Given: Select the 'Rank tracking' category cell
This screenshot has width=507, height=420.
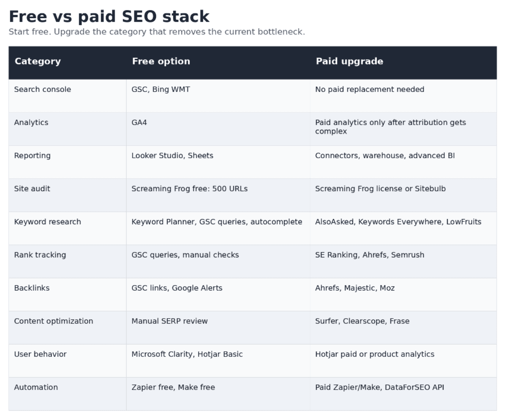Looking at the screenshot, I should coord(68,262).
